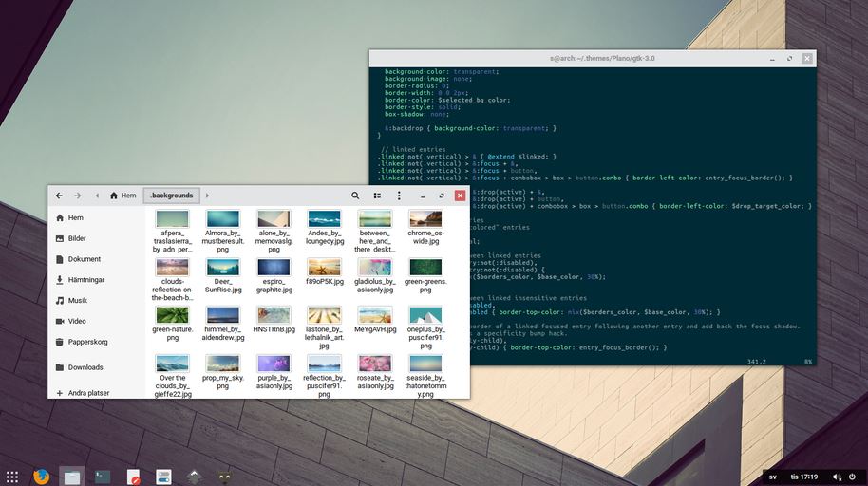The image size is (868, 486).
Task: Open the applications grid in the dock
Action: click(12, 477)
